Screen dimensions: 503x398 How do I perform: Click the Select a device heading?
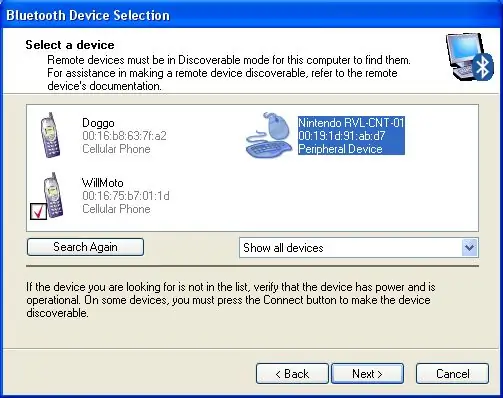tap(70, 45)
